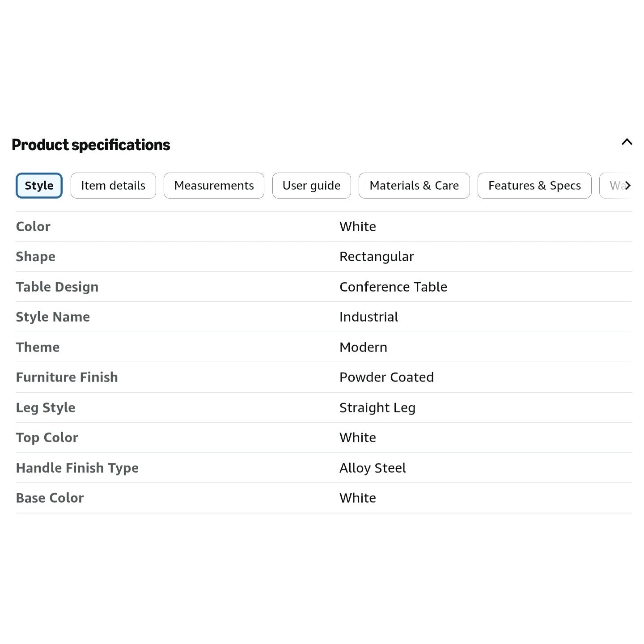Click the Modern theme value
The width and height of the screenshot is (644, 644).
(x=363, y=347)
